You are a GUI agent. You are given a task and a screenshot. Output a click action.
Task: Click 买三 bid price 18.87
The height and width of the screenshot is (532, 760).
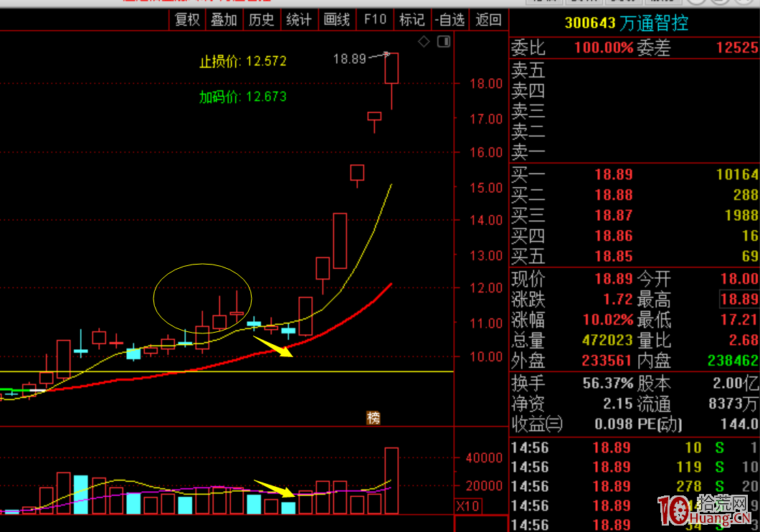pyautogui.click(x=614, y=215)
